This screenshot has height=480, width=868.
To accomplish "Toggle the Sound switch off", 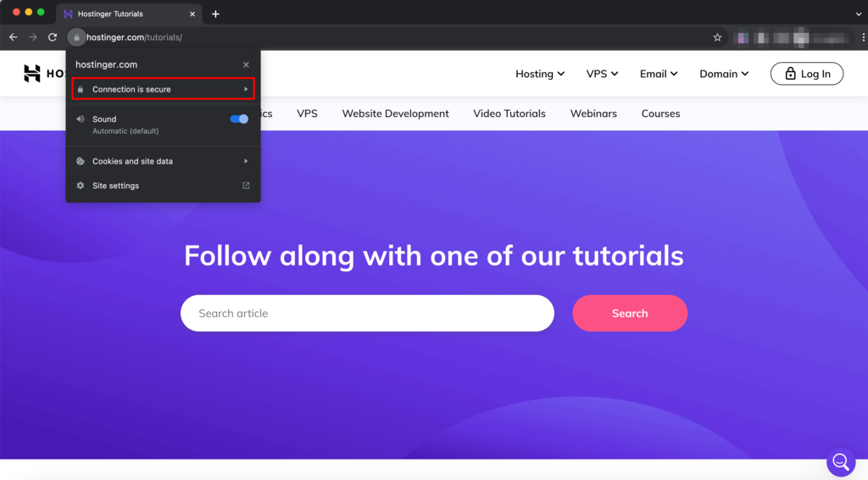I will [239, 119].
